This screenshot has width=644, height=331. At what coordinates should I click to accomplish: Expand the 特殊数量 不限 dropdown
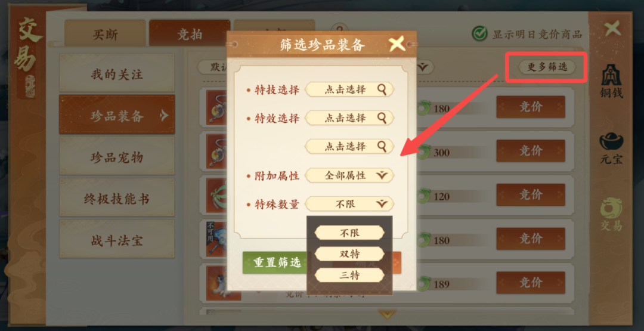point(349,204)
